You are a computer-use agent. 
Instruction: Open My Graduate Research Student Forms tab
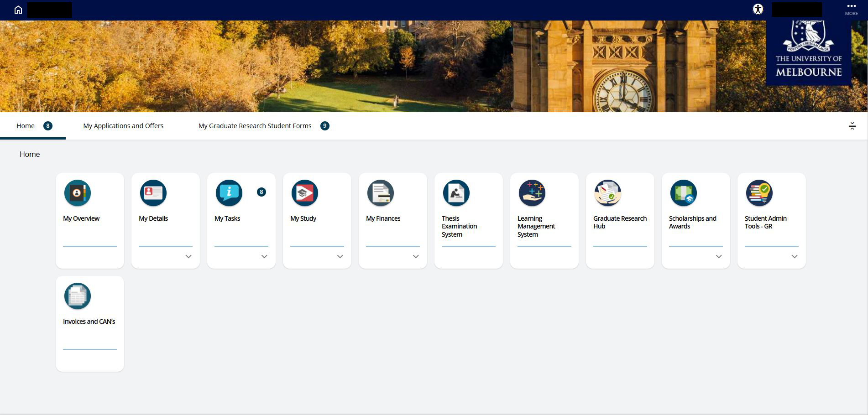(255, 126)
